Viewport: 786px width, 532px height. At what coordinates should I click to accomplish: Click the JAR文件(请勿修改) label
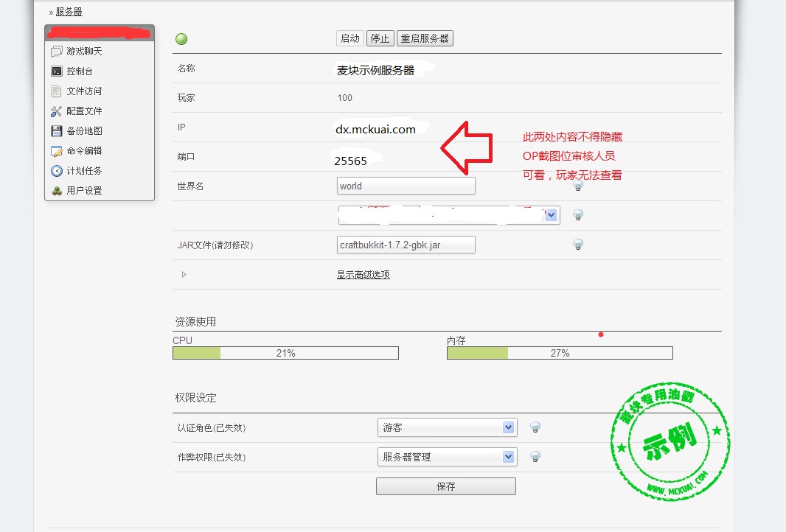[x=215, y=245]
